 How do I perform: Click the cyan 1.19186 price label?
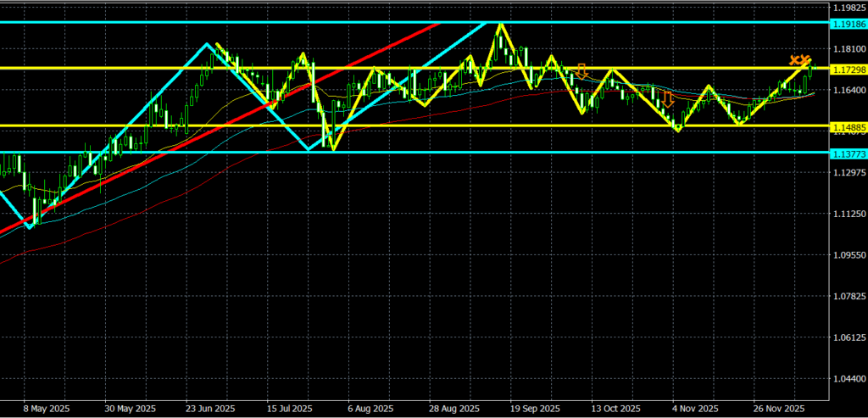[x=846, y=23]
